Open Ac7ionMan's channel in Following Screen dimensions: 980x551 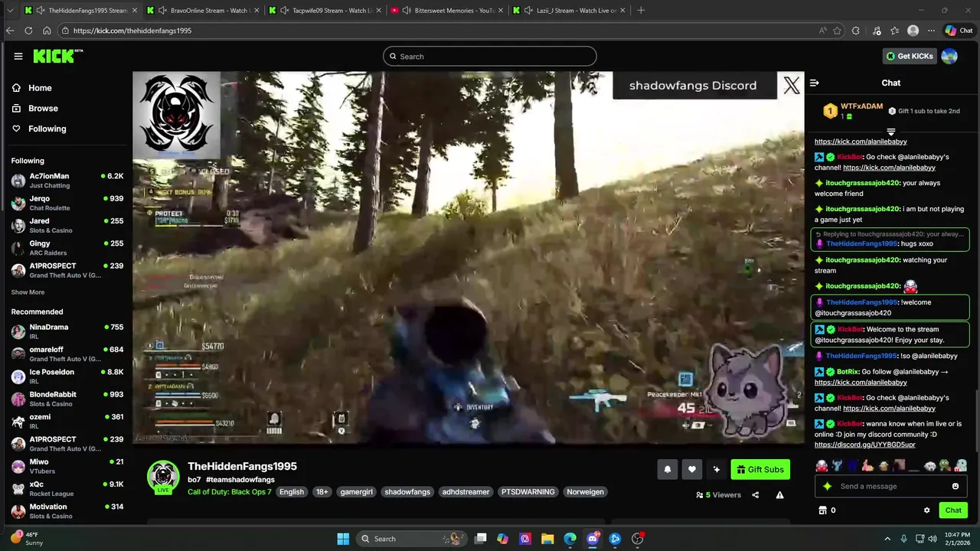click(x=67, y=181)
